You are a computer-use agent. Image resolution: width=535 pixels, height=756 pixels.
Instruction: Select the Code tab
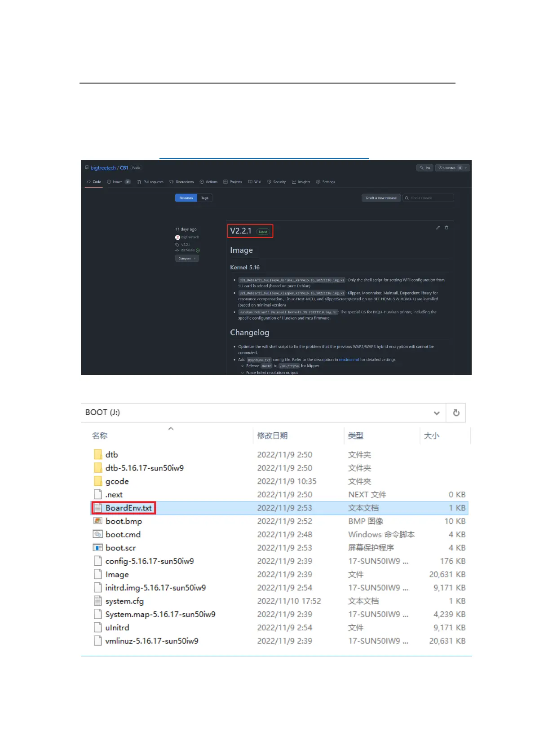[x=94, y=182]
